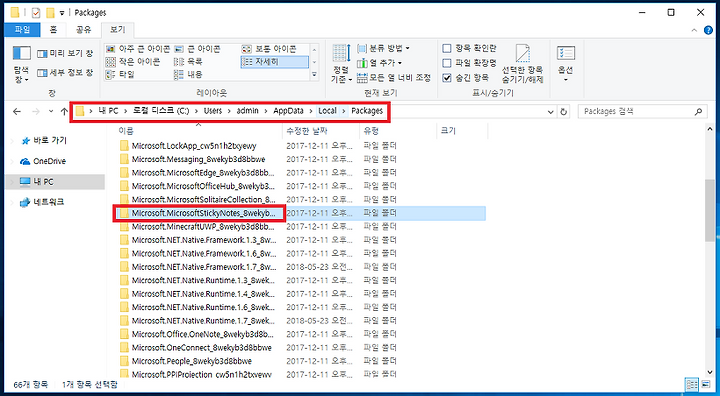Screen dimensions: 720x396
Task: Sort by 수정한 날짜 column header
Action: coord(321,131)
